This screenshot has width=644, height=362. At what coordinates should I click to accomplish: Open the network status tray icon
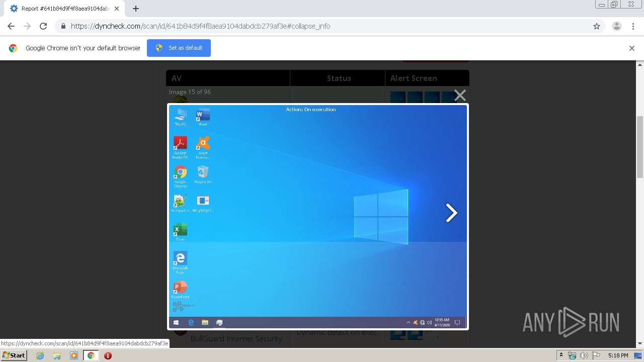click(x=572, y=355)
